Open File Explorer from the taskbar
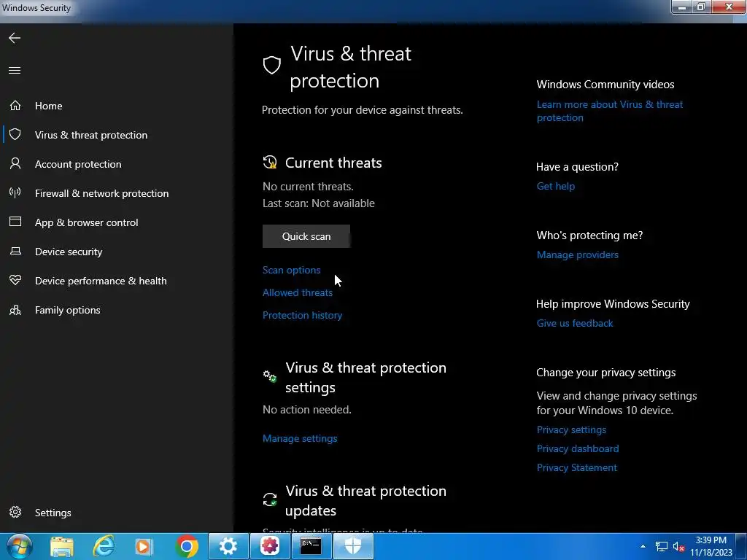 click(x=62, y=546)
